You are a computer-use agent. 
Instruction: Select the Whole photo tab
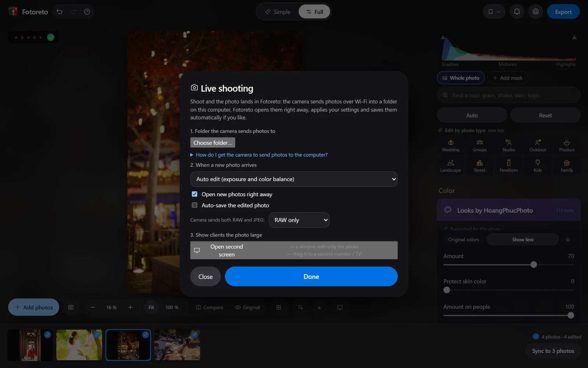pyautogui.click(x=461, y=78)
